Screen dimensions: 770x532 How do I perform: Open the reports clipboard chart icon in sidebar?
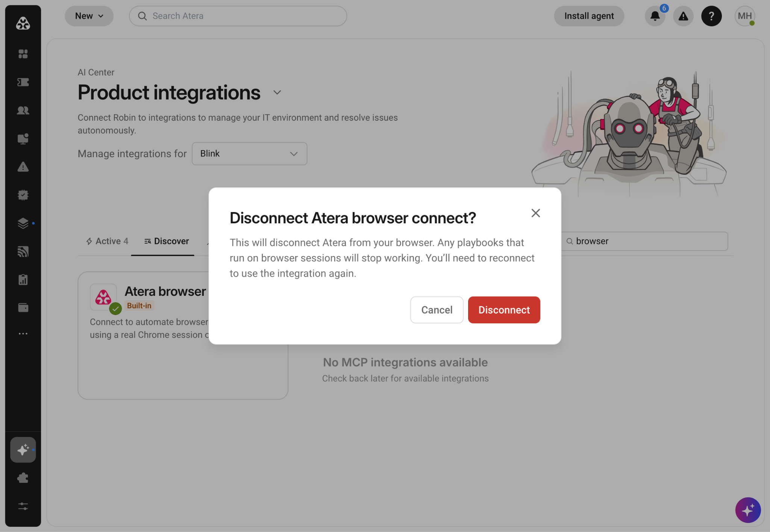[x=23, y=280]
